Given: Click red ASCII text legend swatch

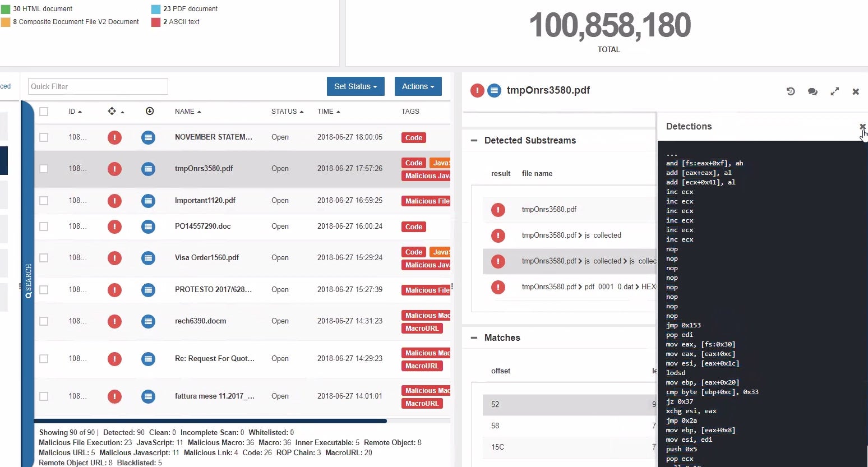Looking at the screenshot, I should 156,22.
